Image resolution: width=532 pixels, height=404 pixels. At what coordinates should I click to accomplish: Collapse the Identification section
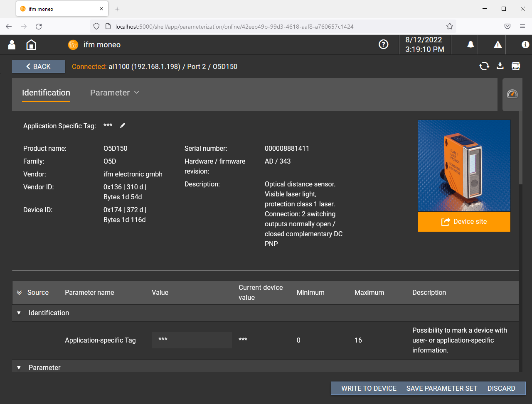pos(19,313)
